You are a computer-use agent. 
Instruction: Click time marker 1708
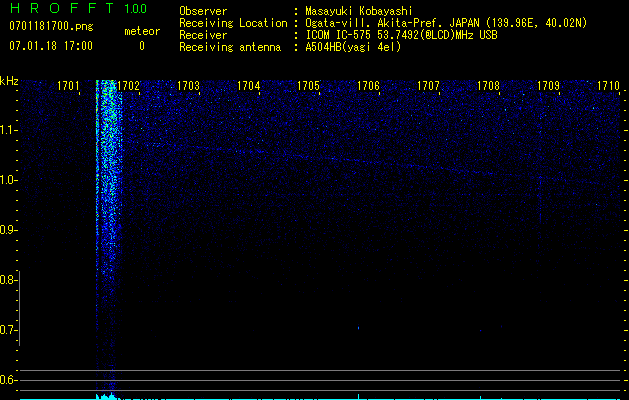point(489,85)
